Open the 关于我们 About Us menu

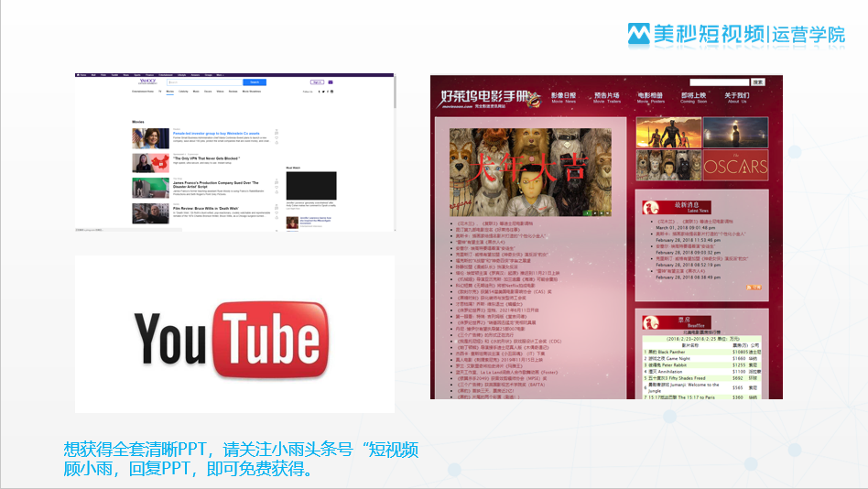(x=737, y=97)
